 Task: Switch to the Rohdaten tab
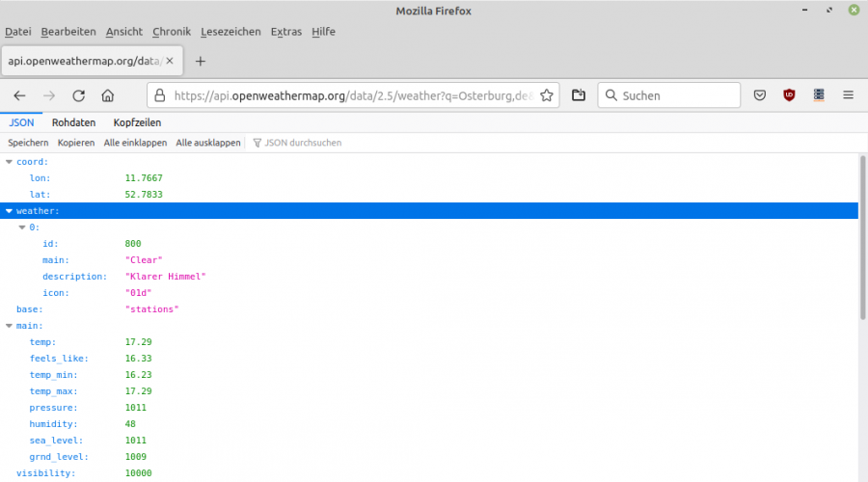point(73,122)
